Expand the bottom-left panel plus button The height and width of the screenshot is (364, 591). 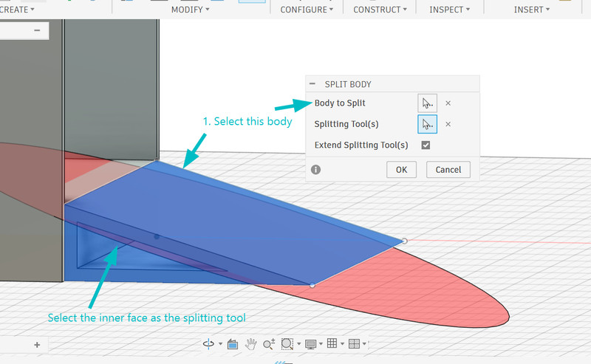[x=37, y=345]
